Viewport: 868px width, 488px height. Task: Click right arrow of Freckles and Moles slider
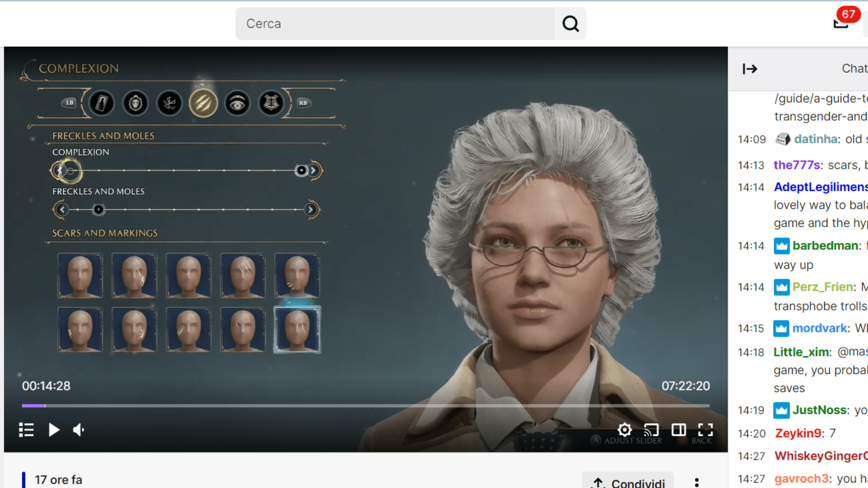pyautogui.click(x=311, y=209)
